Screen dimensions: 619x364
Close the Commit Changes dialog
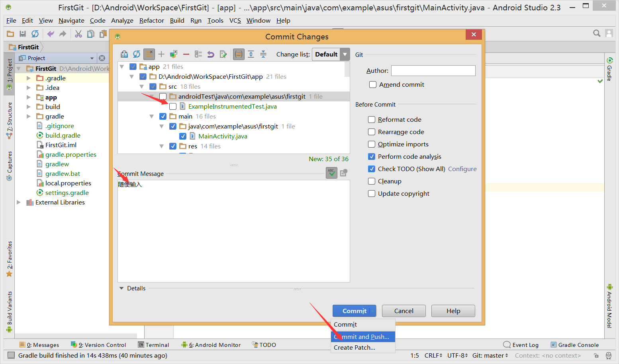tap(474, 35)
